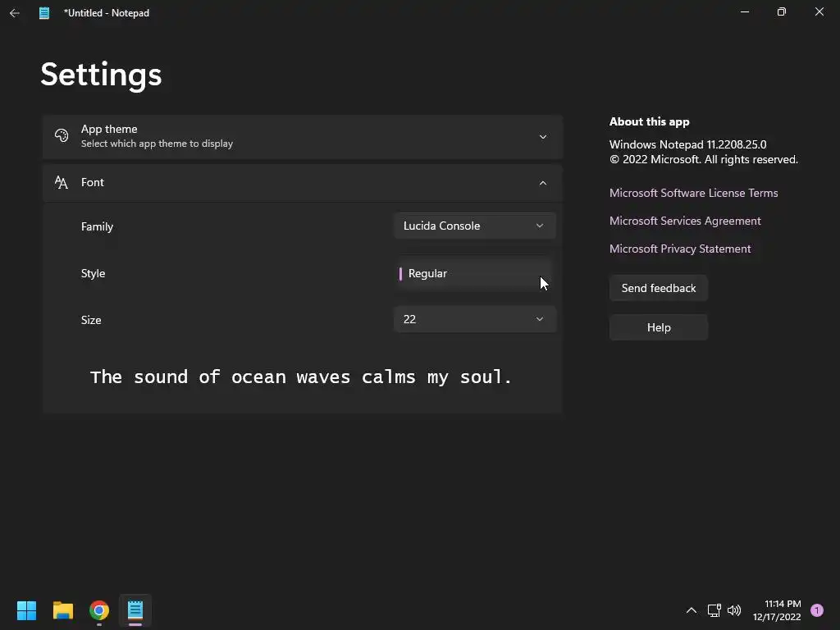
Task: Go back using the arrow in title bar
Action: pos(15,13)
